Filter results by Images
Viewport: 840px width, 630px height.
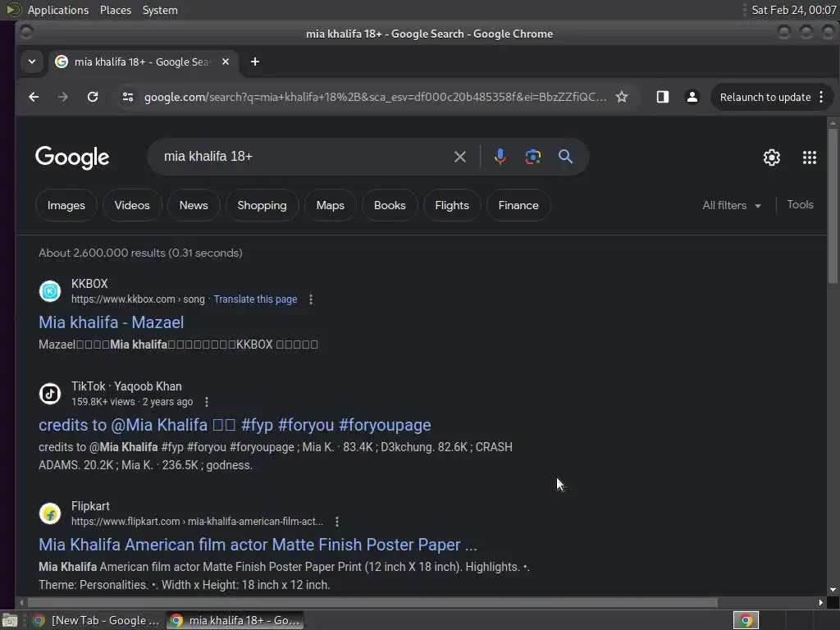pyautogui.click(x=66, y=205)
